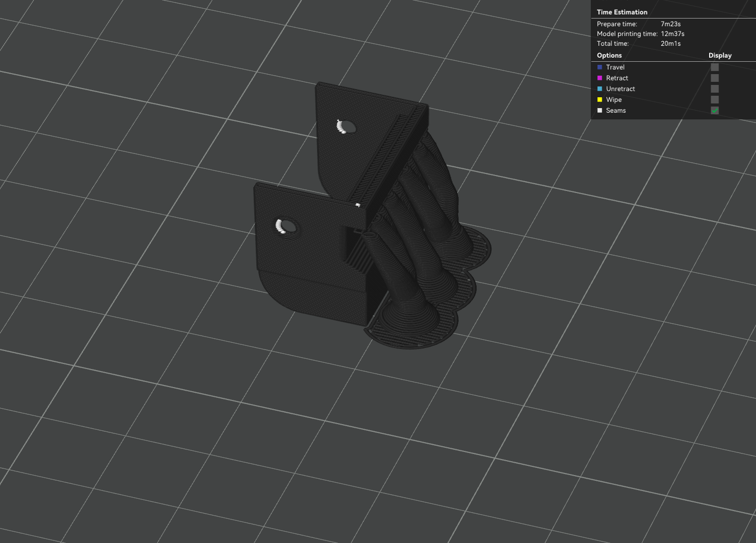Viewport: 756px width, 543px height.
Task: Click the Time Estimation panel header
Action: click(622, 12)
